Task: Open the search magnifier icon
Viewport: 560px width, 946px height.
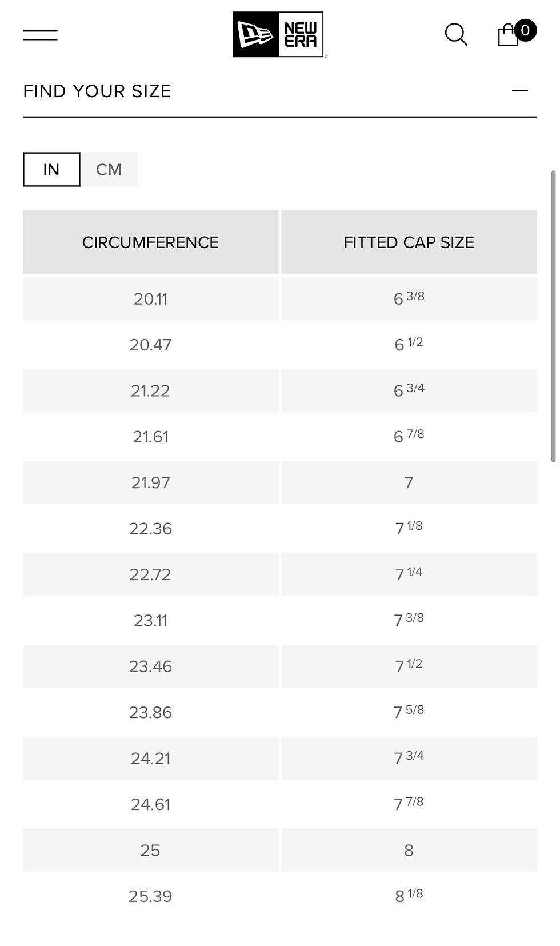Action: 456,34
